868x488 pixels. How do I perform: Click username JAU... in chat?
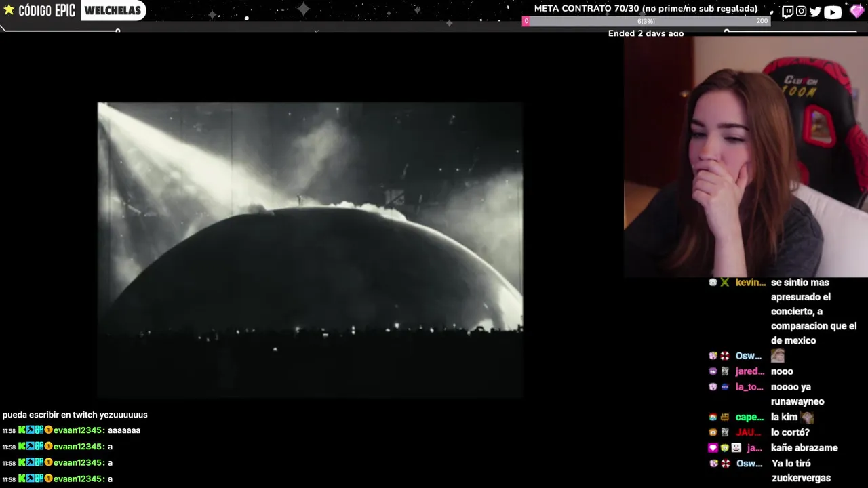[x=748, y=432]
